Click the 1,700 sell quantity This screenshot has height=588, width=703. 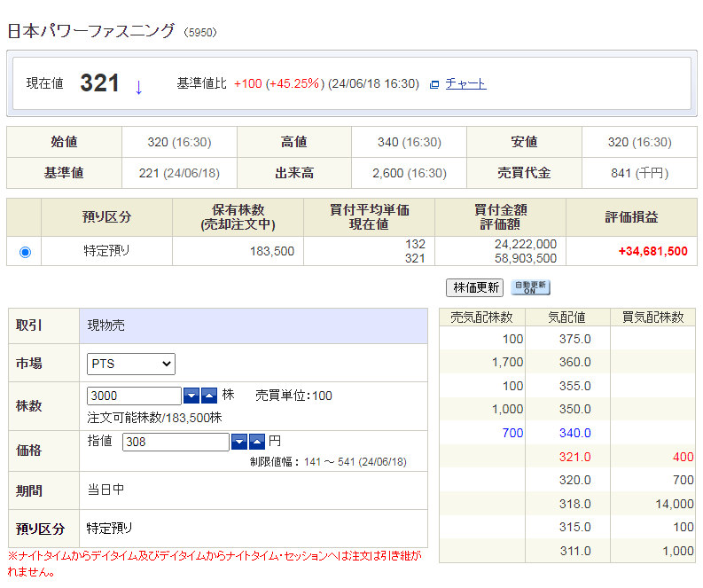click(507, 362)
